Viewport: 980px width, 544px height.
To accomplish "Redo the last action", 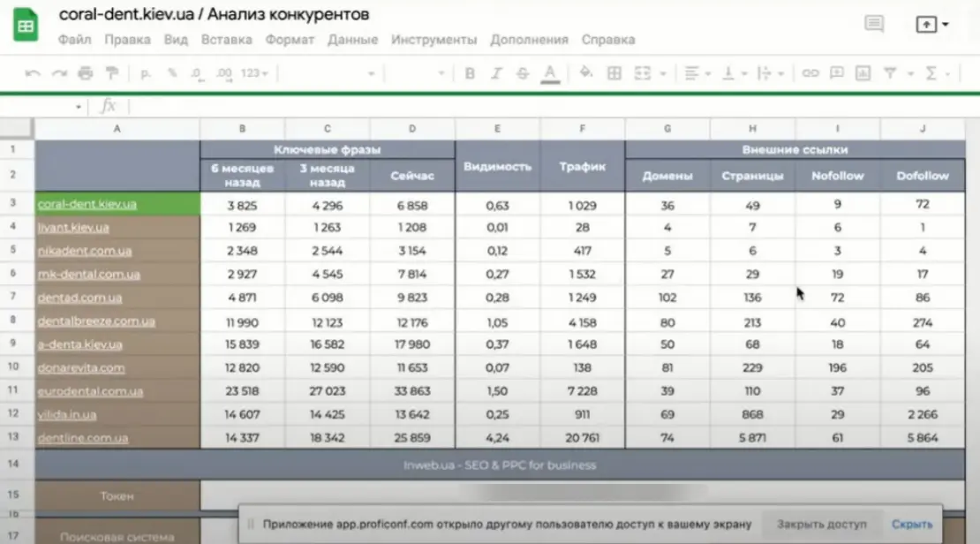I will point(59,74).
